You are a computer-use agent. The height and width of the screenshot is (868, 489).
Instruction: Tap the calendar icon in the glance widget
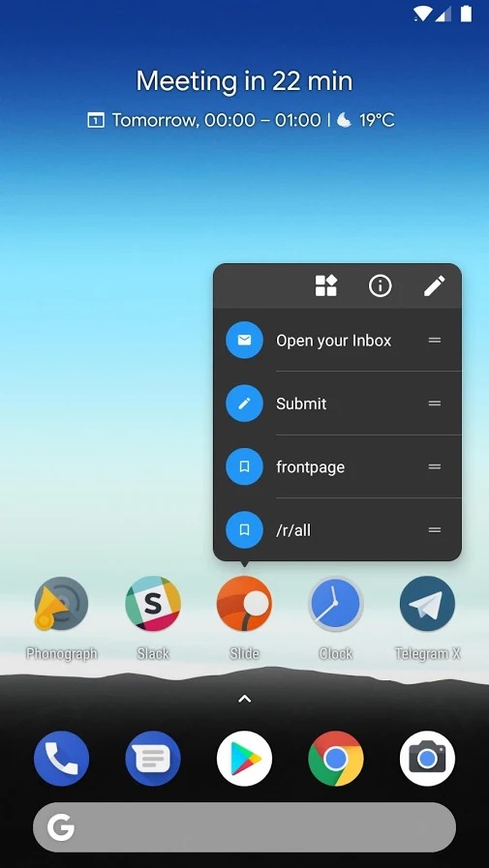[96, 120]
